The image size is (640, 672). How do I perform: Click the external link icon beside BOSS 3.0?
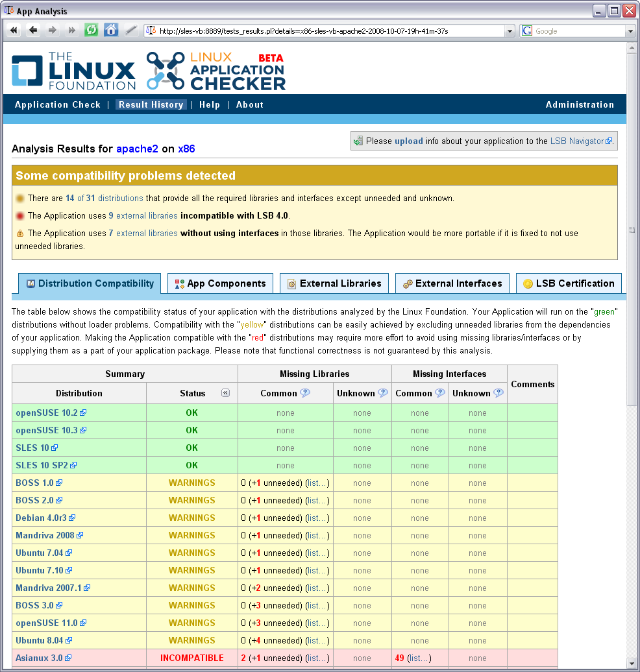tap(59, 606)
